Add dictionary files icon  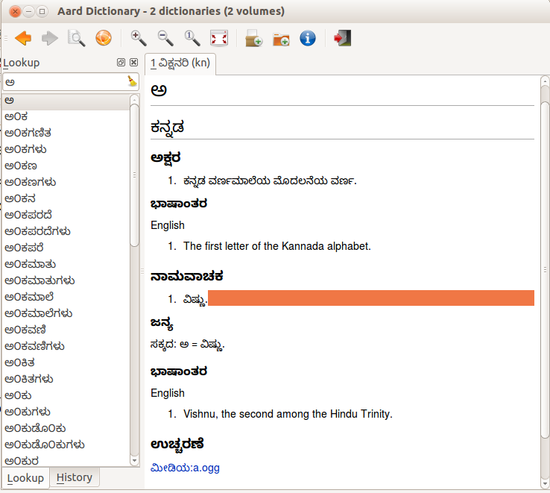point(254,38)
